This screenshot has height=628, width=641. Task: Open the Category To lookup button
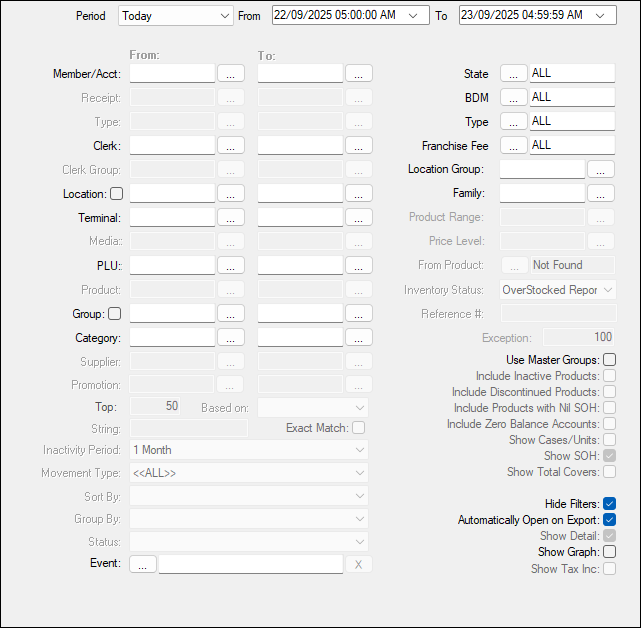pos(358,338)
